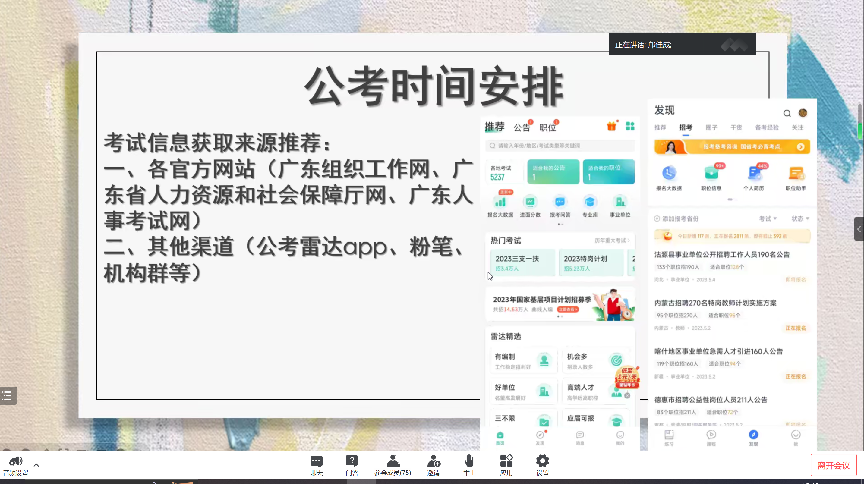
Task: Click the magnifier search icon in 发现 header
Action: click(787, 112)
